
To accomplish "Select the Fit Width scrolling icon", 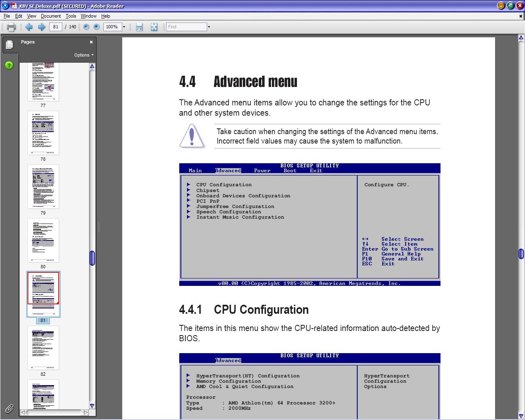I will pos(139,27).
